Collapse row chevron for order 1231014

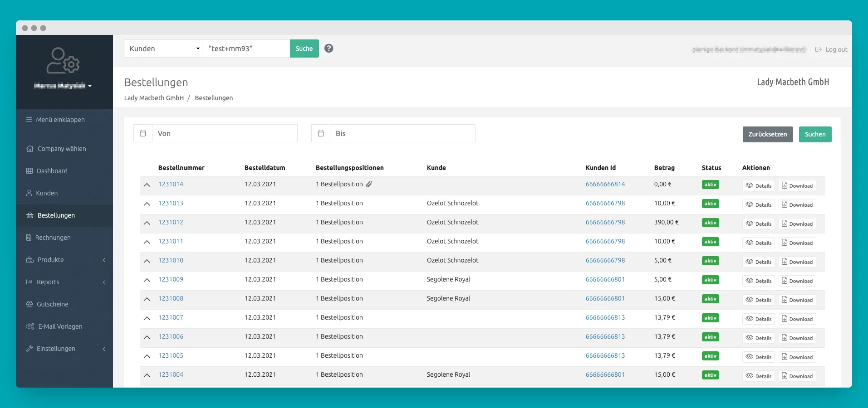tap(147, 185)
